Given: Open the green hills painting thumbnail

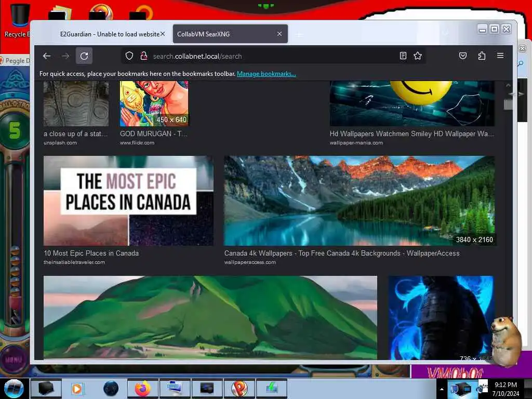Looking at the screenshot, I should click(x=210, y=317).
